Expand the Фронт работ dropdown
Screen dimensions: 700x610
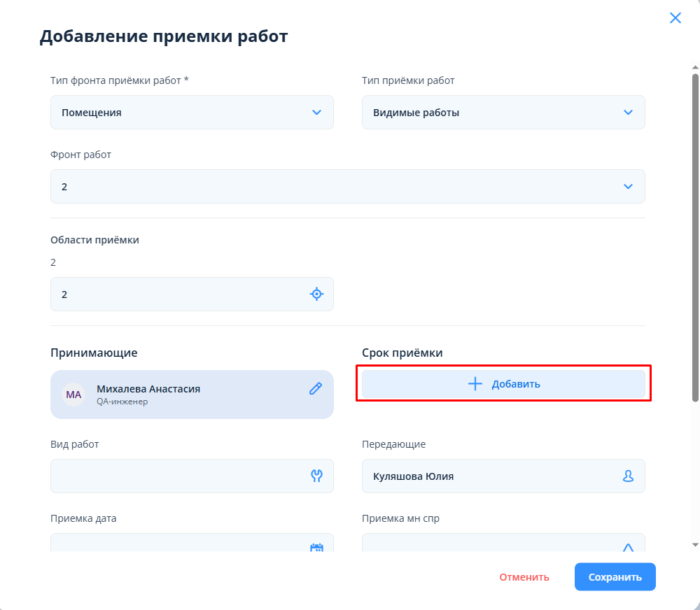click(x=628, y=187)
